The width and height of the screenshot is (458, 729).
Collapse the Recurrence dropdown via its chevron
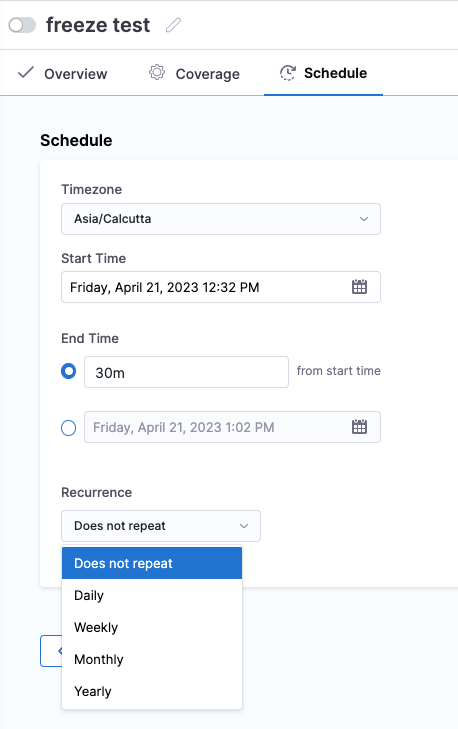(x=244, y=526)
